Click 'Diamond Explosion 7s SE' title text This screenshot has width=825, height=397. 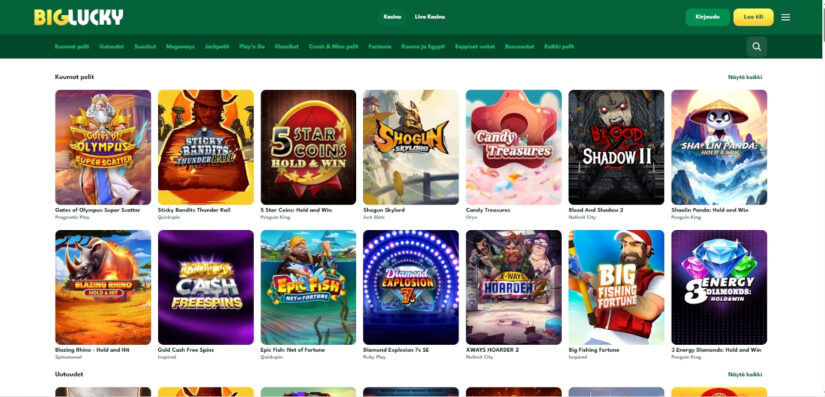point(396,350)
